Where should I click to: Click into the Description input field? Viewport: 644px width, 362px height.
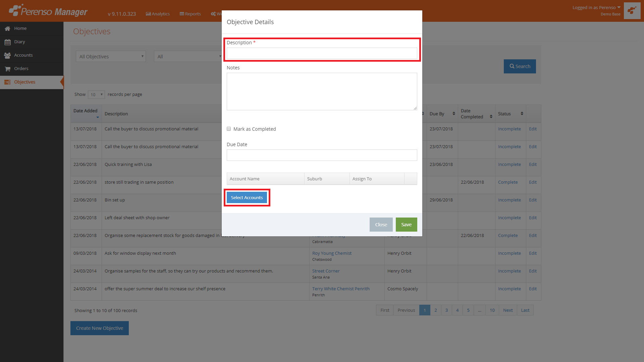point(322,53)
